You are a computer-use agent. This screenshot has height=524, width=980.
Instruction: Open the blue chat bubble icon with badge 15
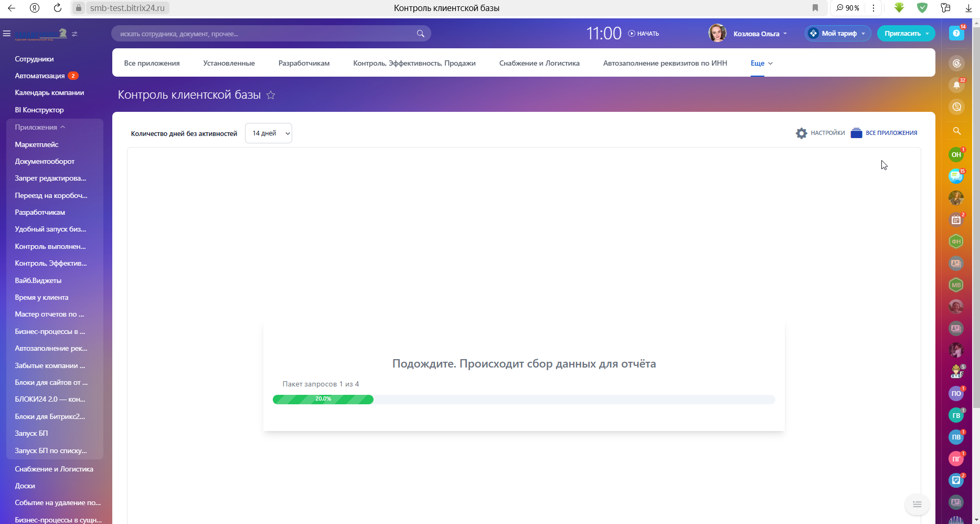point(956,176)
